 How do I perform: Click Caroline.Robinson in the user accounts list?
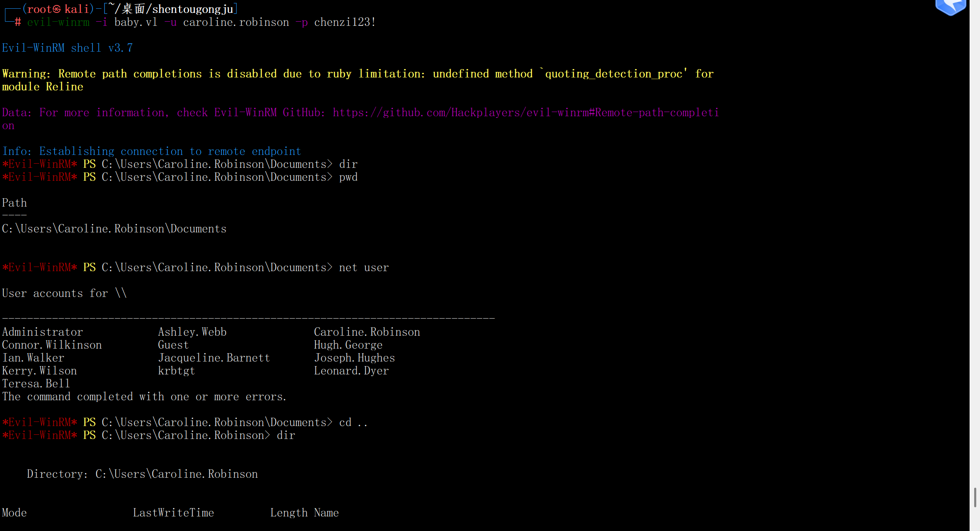point(367,332)
